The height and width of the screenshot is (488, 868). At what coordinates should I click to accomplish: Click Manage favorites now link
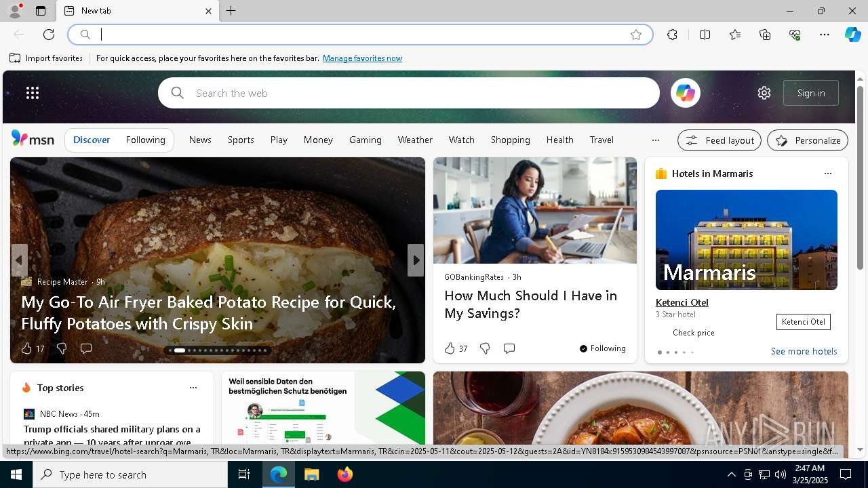coord(362,58)
